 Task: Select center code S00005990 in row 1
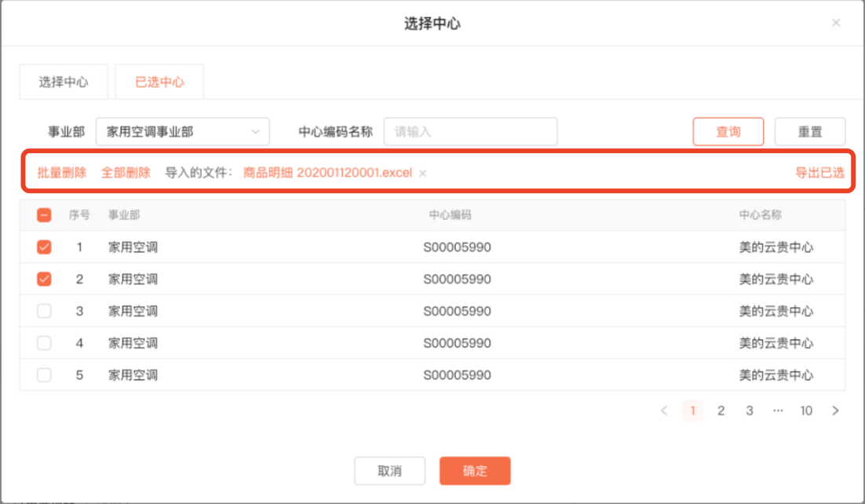pyautogui.click(x=458, y=247)
